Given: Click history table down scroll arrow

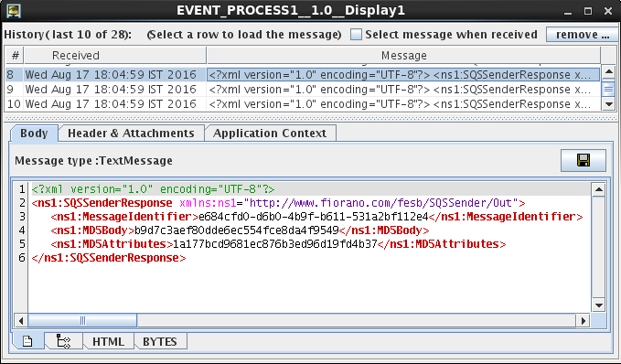Looking at the screenshot, I should tap(609, 104).
